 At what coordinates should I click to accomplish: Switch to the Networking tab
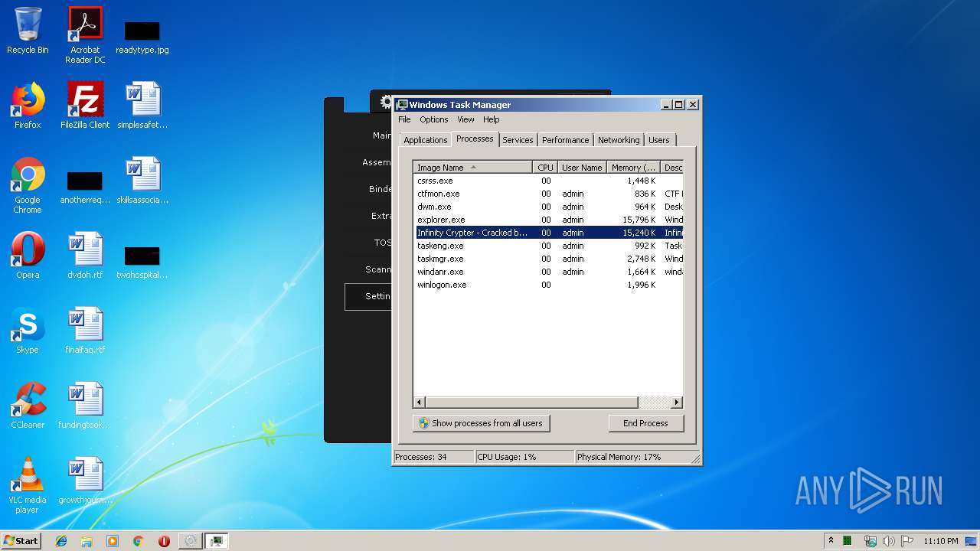tap(619, 140)
